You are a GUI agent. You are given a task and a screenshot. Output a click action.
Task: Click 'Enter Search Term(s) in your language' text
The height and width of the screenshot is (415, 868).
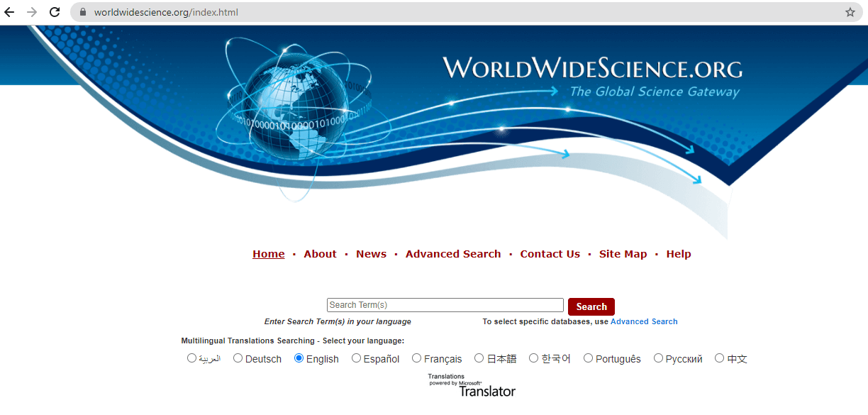(338, 321)
